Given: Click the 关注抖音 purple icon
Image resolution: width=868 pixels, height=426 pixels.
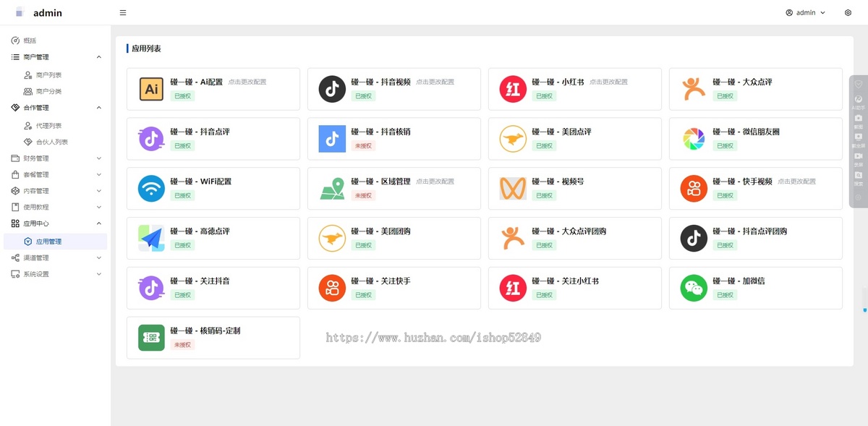Looking at the screenshot, I should (x=151, y=288).
